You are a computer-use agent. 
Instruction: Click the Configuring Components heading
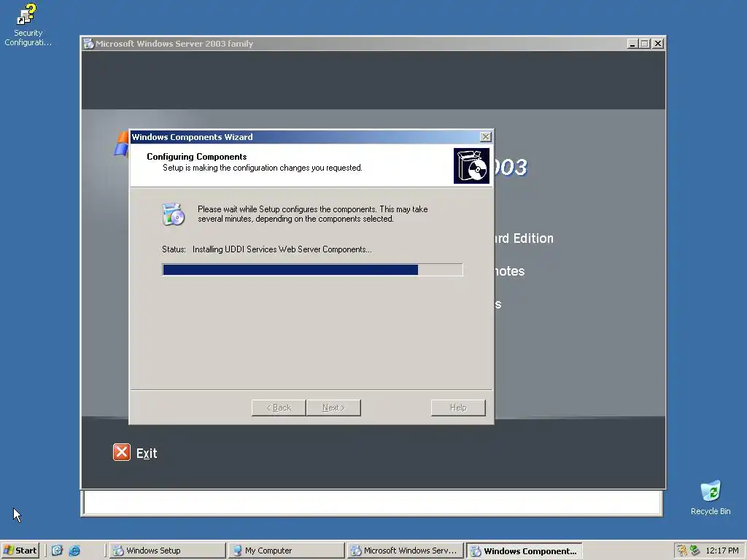click(x=197, y=157)
